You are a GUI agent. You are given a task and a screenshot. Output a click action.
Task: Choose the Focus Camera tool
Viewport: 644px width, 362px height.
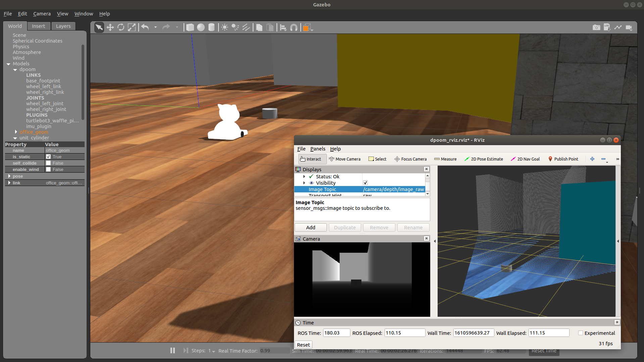pyautogui.click(x=410, y=159)
